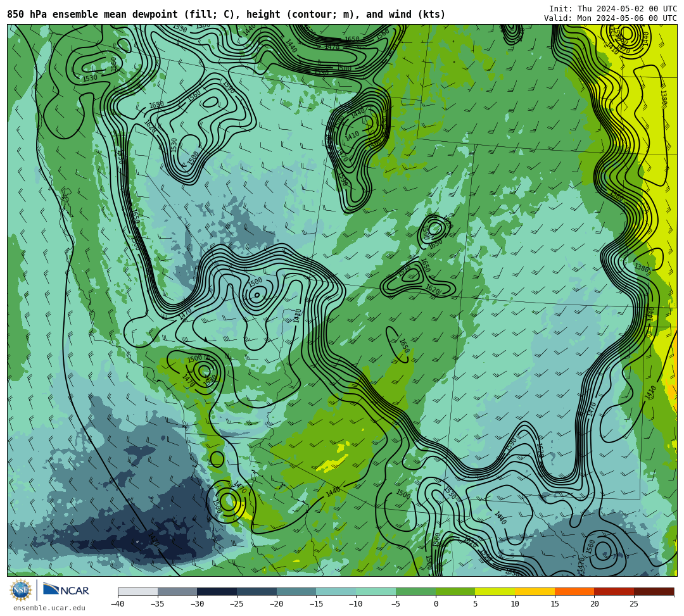Click the NSF logo

[21, 590]
